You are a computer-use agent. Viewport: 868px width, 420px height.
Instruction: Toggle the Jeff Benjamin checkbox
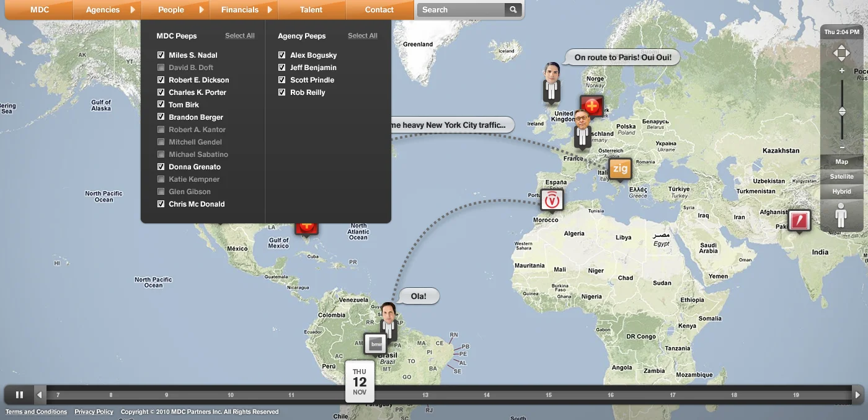tap(282, 68)
